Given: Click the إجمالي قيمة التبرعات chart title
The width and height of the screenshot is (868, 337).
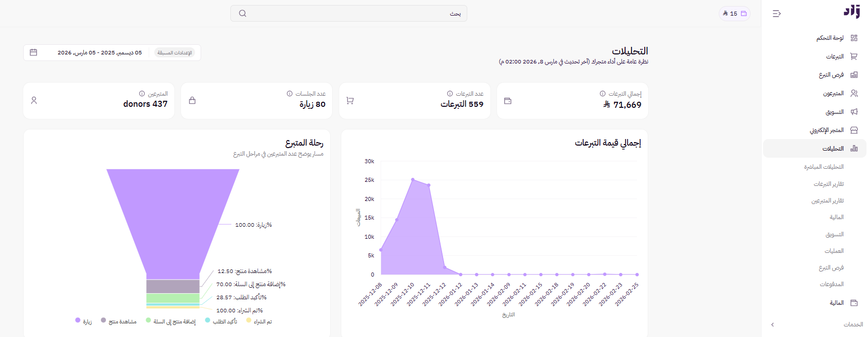Looking at the screenshot, I should (608, 143).
